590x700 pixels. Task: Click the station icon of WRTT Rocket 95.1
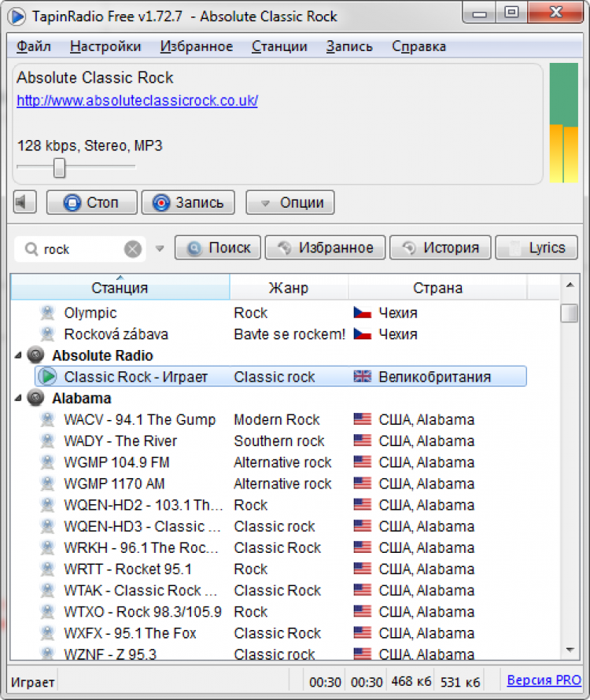click(x=47, y=569)
